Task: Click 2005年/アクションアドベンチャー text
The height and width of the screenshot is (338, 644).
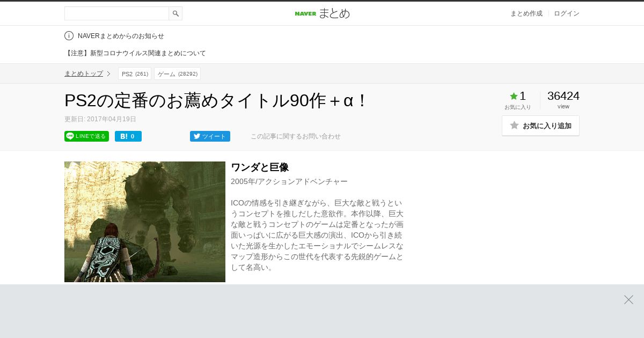Action: pyautogui.click(x=289, y=181)
